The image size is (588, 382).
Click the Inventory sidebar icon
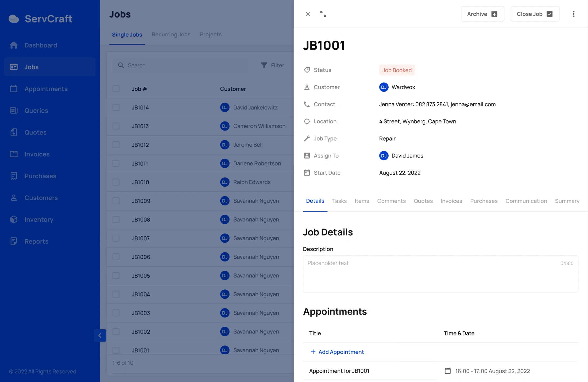click(14, 219)
